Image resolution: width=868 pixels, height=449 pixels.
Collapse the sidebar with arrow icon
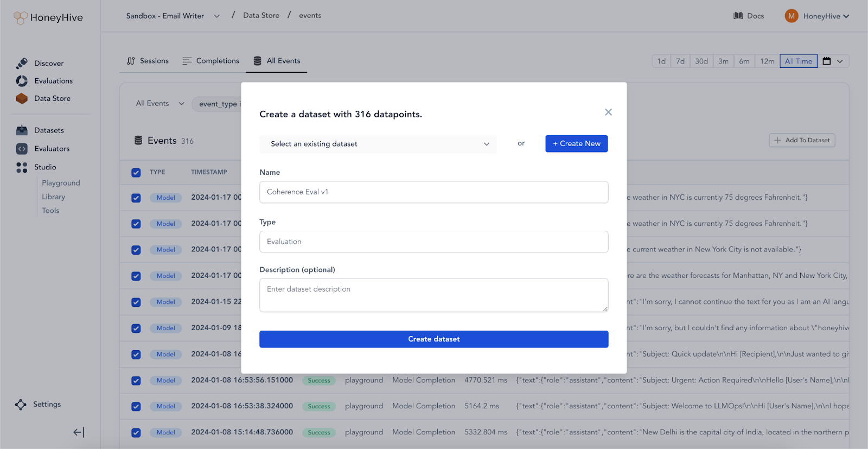79,432
